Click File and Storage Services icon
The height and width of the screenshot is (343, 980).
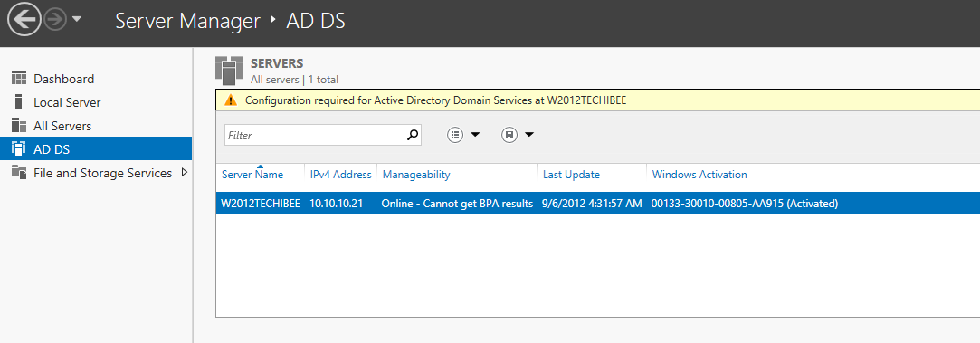pos(19,173)
